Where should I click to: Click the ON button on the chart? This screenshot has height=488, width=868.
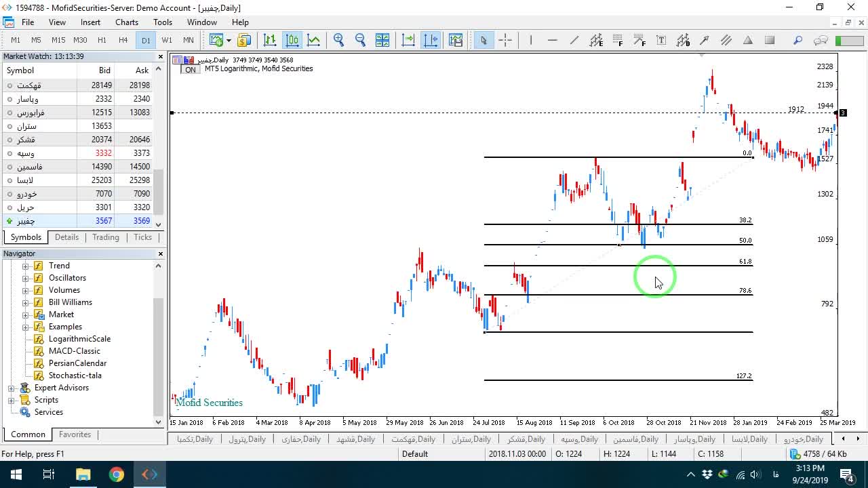pos(191,69)
